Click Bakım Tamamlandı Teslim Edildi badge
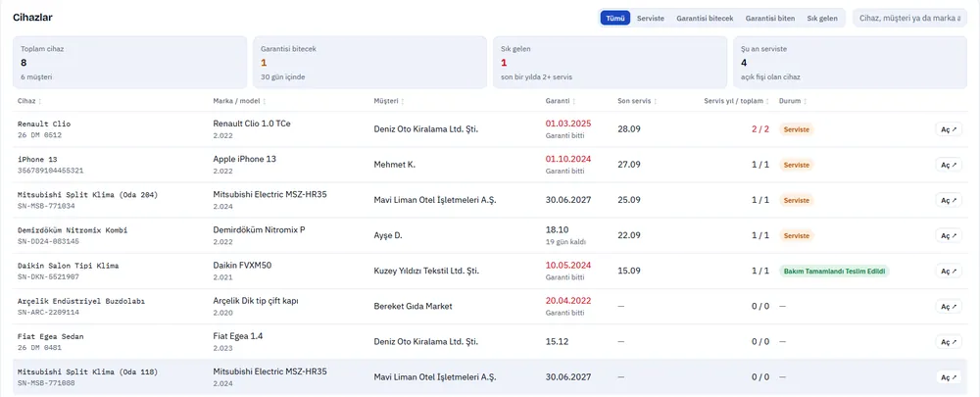Image resolution: width=980 pixels, height=397 pixels. [x=834, y=272]
